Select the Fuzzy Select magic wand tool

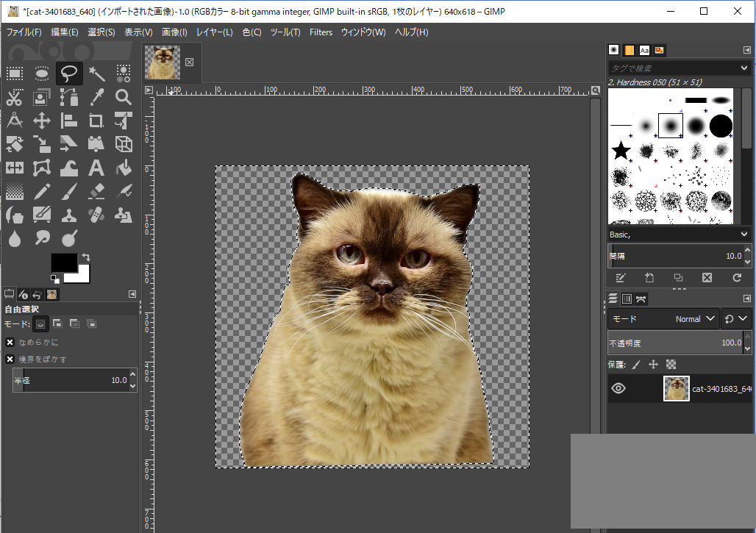click(96, 73)
